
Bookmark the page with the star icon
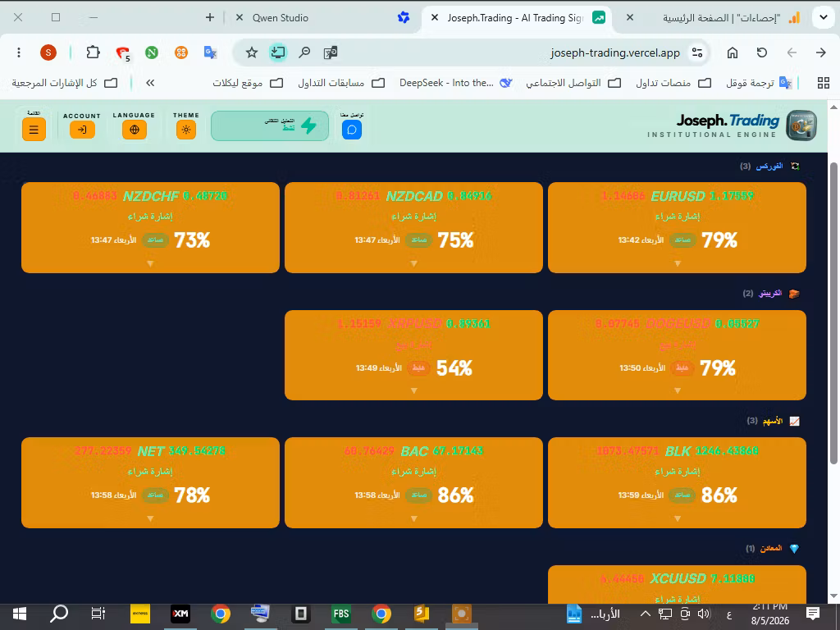pos(251,52)
